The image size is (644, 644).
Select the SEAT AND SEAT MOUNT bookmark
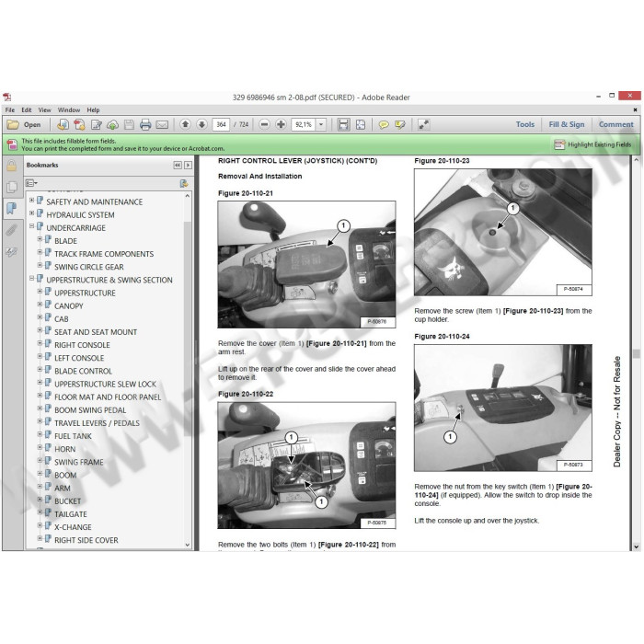coord(96,332)
